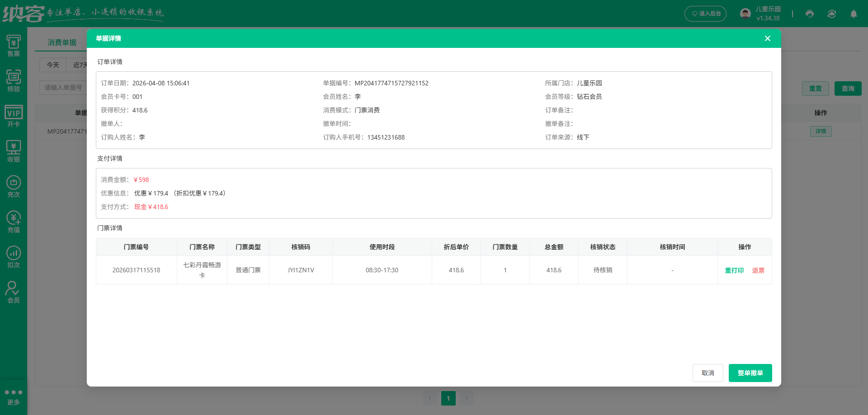868x415 pixels.
Task: Close the 单据详情 dialog
Action: click(767, 38)
